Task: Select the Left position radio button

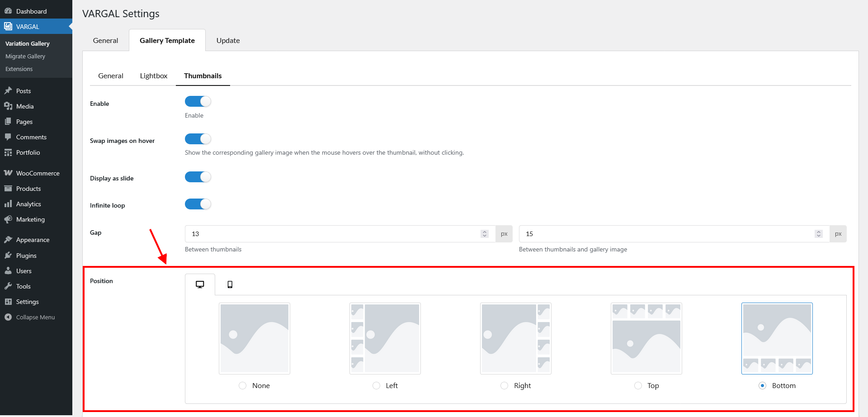Action: 376,385
